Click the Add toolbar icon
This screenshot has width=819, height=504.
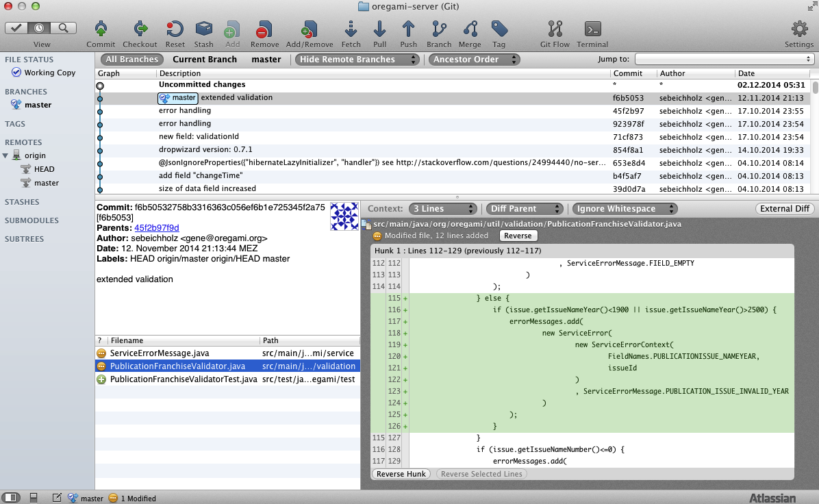tap(232, 29)
